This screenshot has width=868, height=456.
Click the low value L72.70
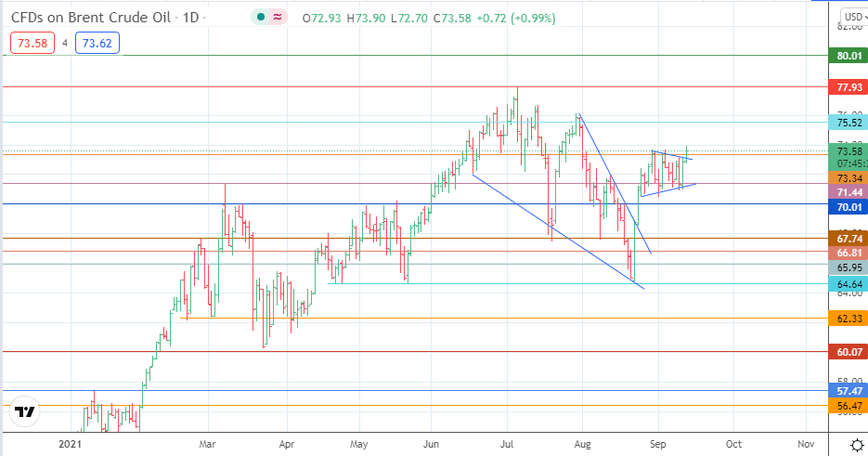point(409,19)
